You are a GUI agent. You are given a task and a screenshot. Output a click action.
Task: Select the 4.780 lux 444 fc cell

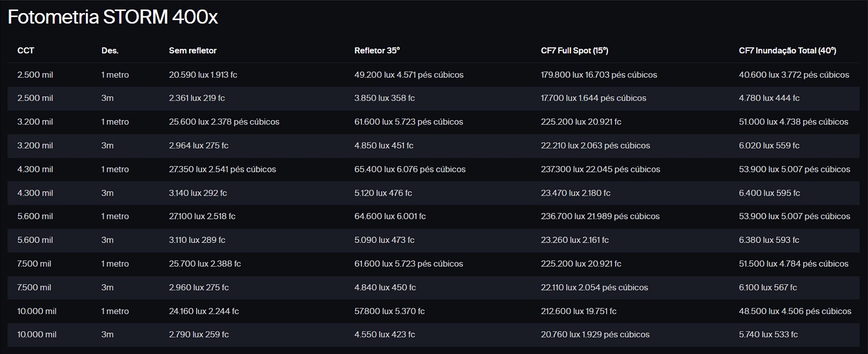click(769, 98)
